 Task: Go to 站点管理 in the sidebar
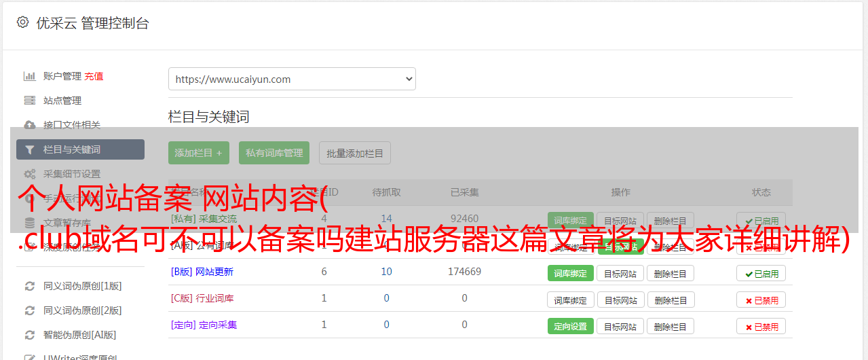(62, 101)
